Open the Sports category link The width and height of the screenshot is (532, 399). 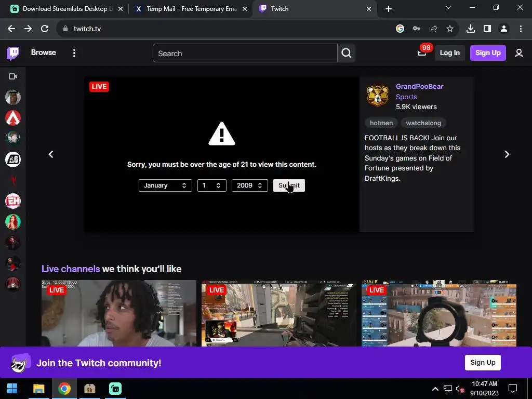pyautogui.click(x=406, y=97)
